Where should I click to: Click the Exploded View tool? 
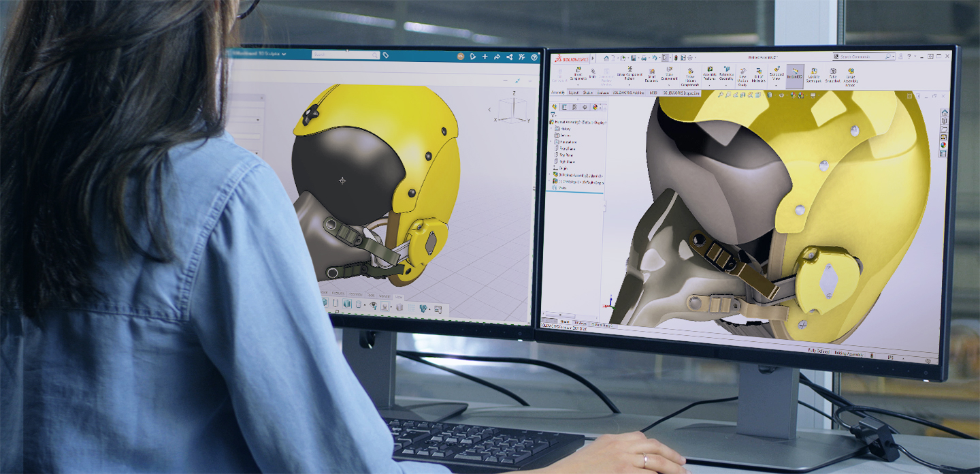coord(775,75)
